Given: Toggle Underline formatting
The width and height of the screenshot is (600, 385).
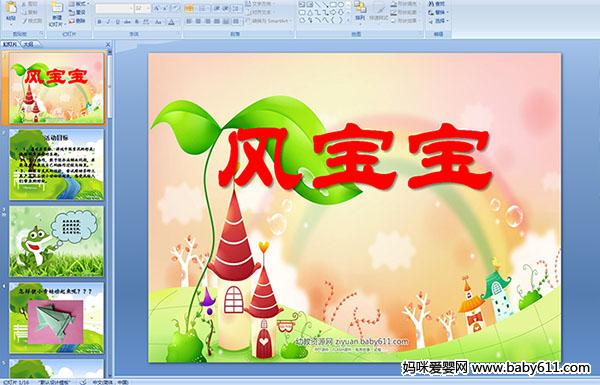Looking at the screenshot, I should (117, 22).
